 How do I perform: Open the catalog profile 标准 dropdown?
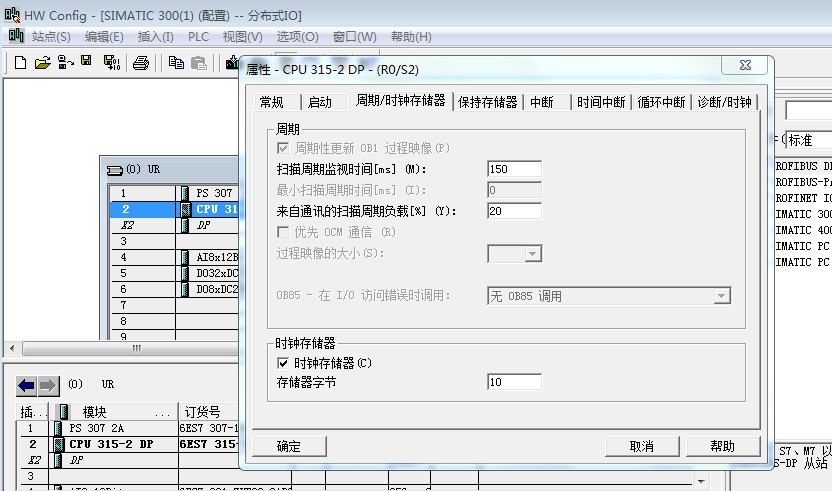[808, 140]
